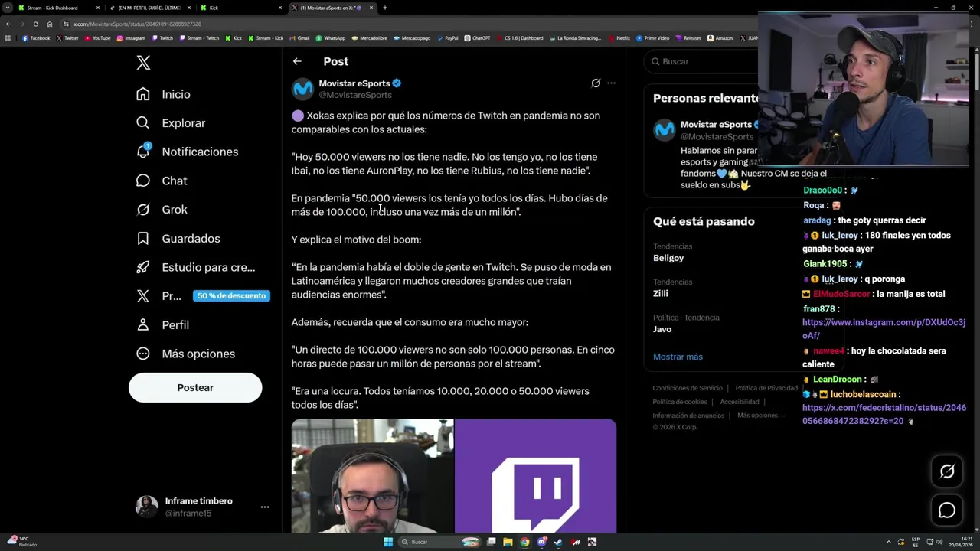
Task: Click the X logo in sidebar
Action: pyautogui.click(x=143, y=63)
